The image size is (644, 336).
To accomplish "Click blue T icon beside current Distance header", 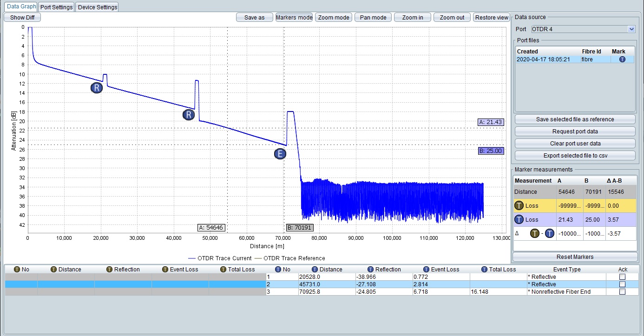I will click(315, 269).
